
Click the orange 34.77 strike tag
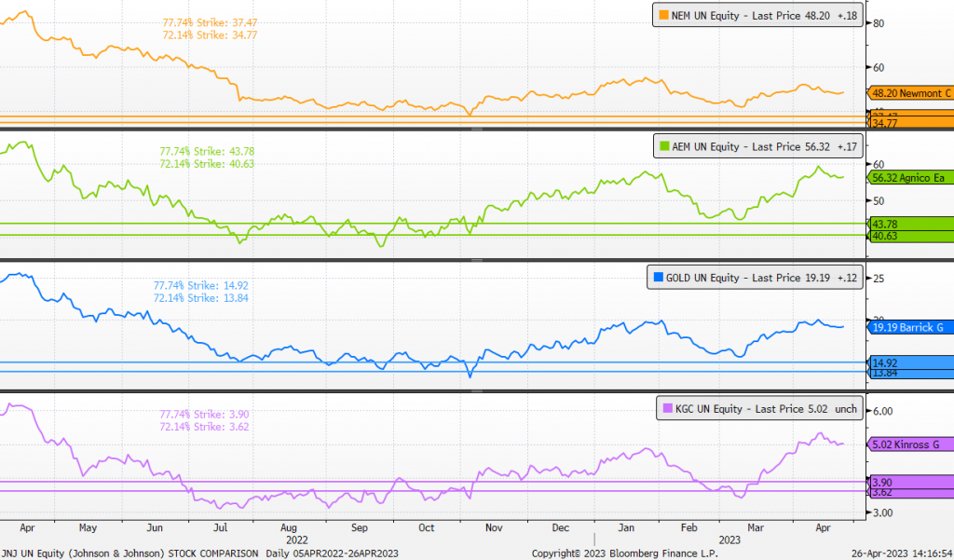(910, 124)
